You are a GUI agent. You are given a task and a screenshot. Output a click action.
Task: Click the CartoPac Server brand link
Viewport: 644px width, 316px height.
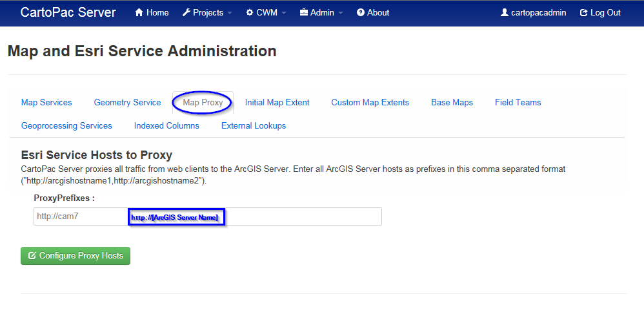[x=68, y=13]
